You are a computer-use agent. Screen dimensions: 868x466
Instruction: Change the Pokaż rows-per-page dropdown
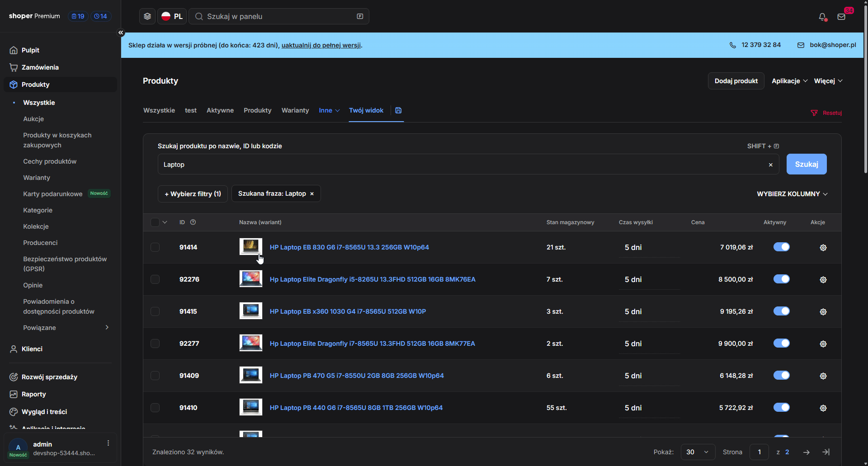[698, 452]
